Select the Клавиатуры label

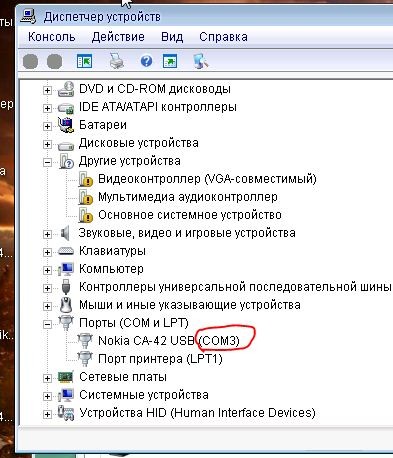point(112,251)
